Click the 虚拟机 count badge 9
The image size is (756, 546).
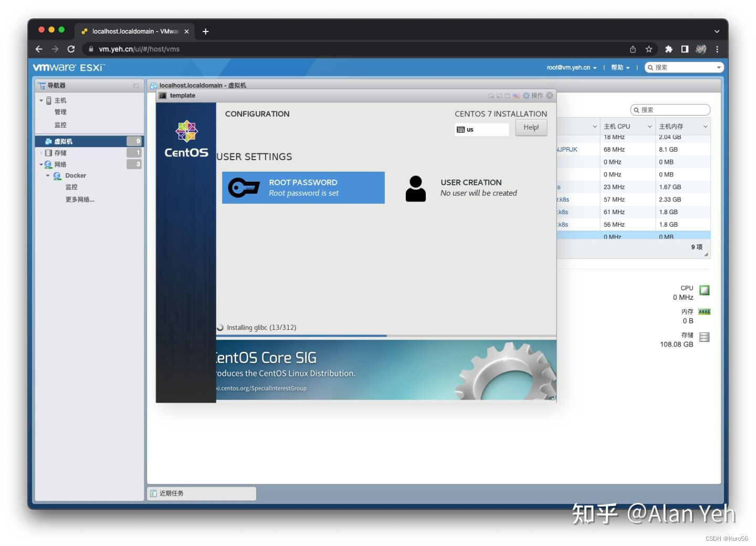coord(135,141)
